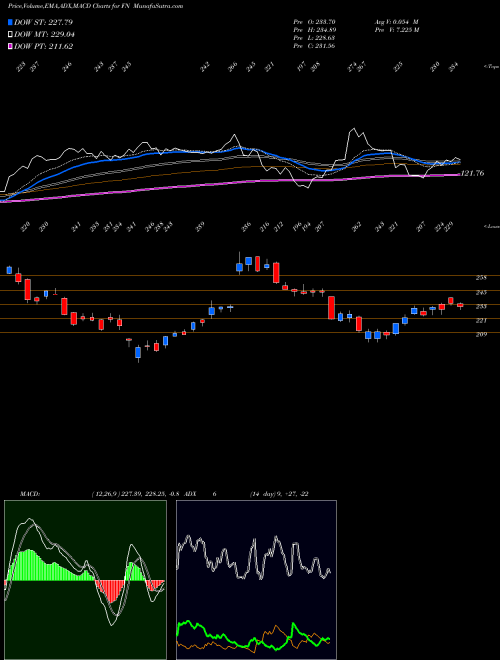Click the 'DOW PT: 211.62' legend text
500x660 pixels.
tap(43, 46)
